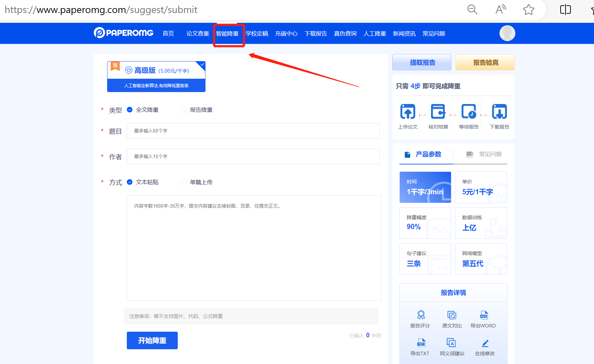Open 人工降重 in the navigation bar
The width and height of the screenshot is (594, 364).
point(375,33)
